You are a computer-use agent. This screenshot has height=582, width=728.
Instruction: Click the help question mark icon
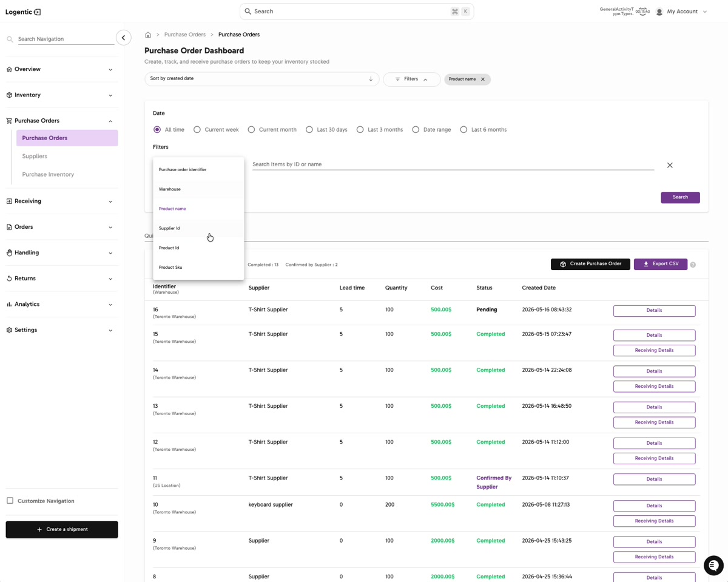[x=693, y=265]
